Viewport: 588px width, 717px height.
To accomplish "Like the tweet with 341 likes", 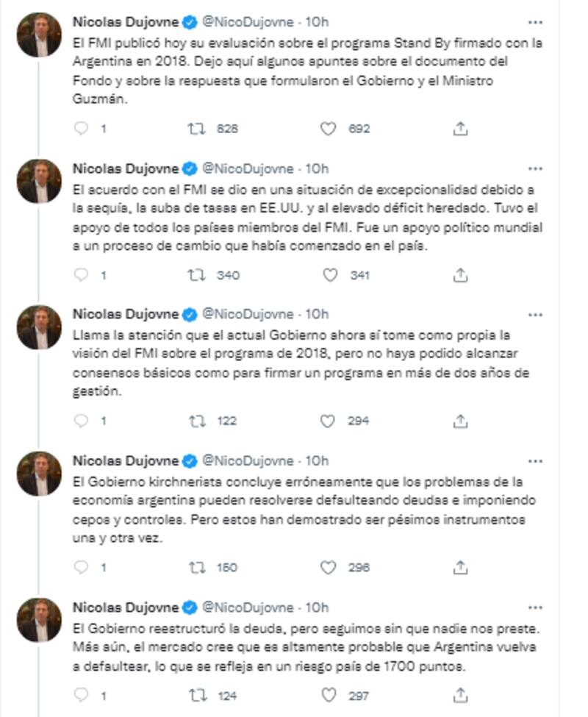I will coord(330,275).
